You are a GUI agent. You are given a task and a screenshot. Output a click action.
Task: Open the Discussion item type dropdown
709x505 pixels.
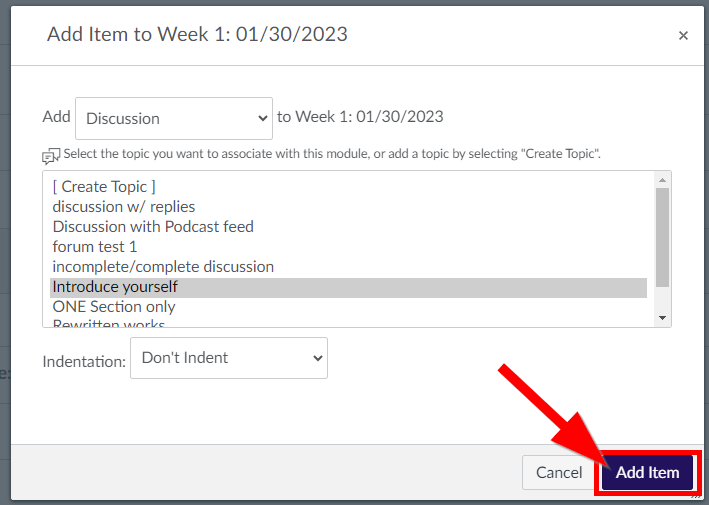(174, 118)
